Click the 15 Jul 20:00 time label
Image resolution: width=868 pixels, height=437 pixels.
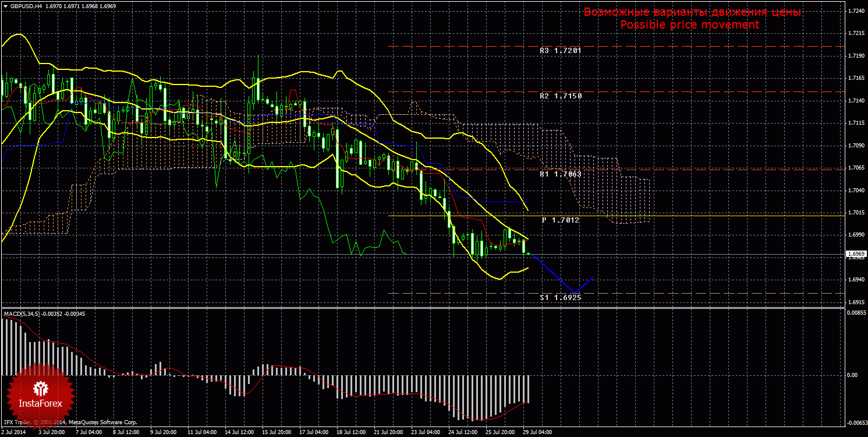click(x=276, y=433)
